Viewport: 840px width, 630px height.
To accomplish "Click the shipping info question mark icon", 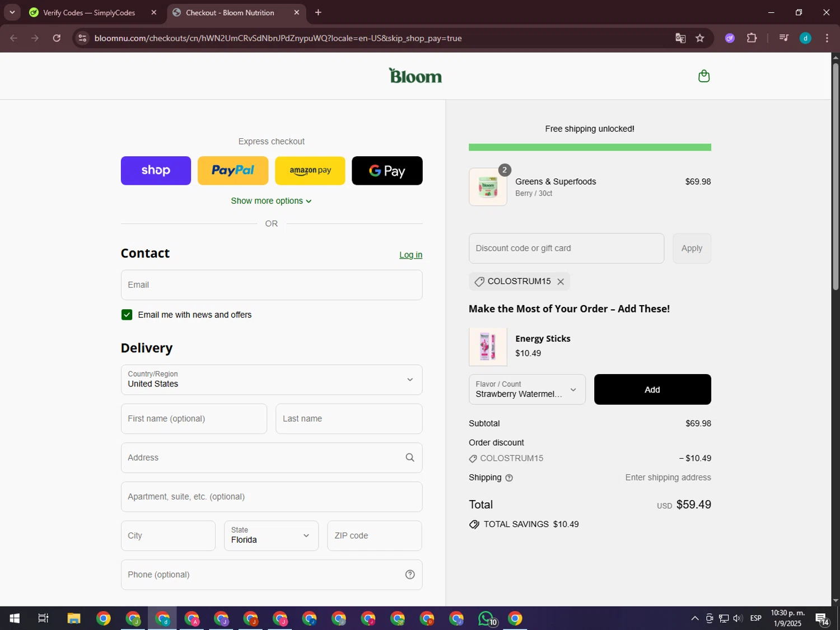I will pyautogui.click(x=509, y=478).
